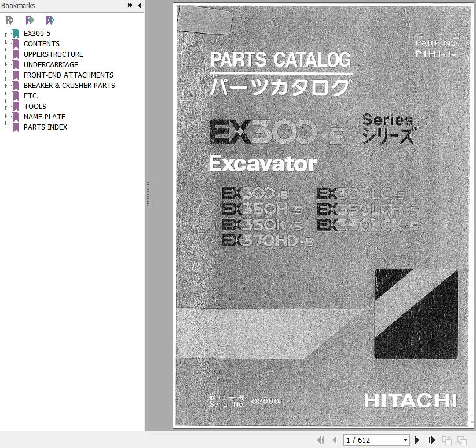The height and width of the screenshot is (448, 476).
Task: Click the bookmark icon beside FRONT-END ATTACHMENTS
Action: click(16, 75)
